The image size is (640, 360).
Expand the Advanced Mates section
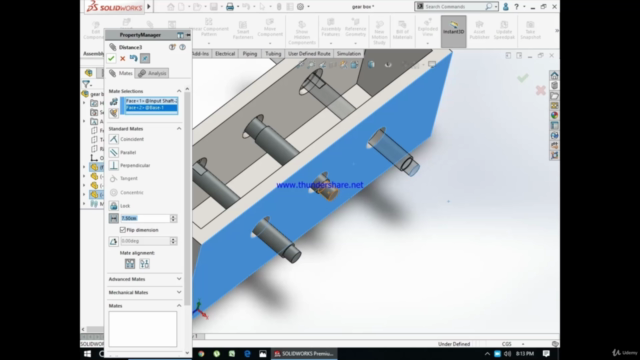click(x=179, y=279)
